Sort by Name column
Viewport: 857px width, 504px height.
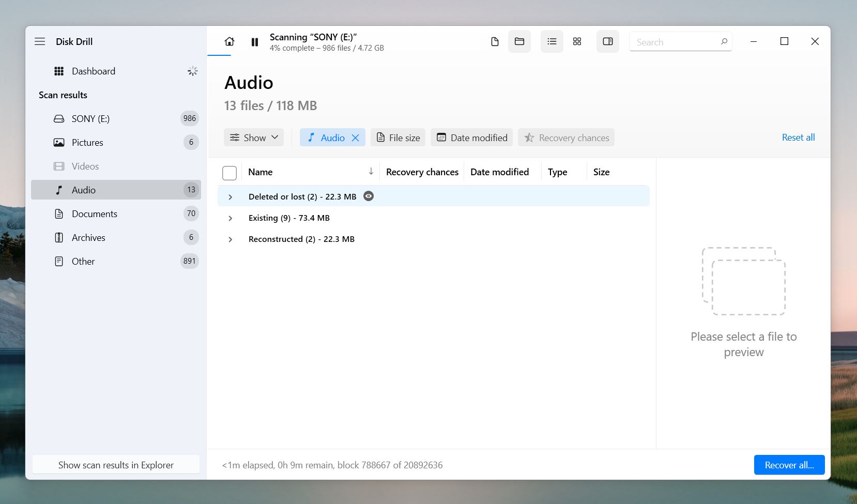tap(260, 172)
